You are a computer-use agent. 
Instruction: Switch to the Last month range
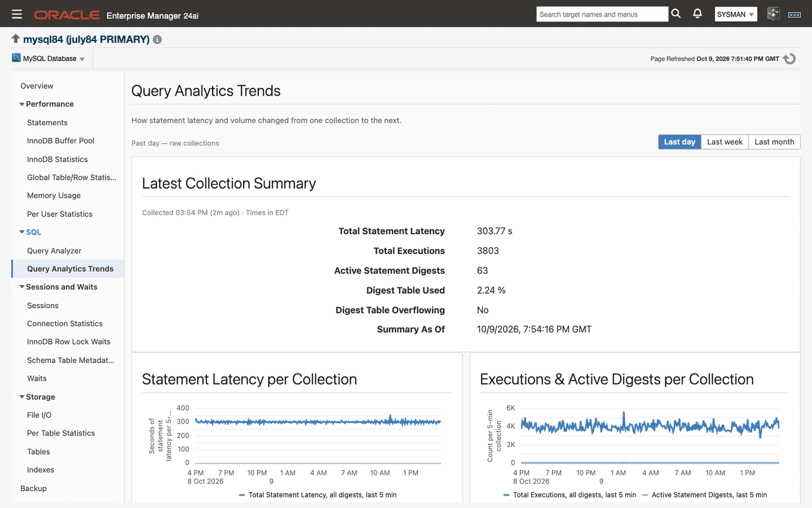pyautogui.click(x=774, y=142)
